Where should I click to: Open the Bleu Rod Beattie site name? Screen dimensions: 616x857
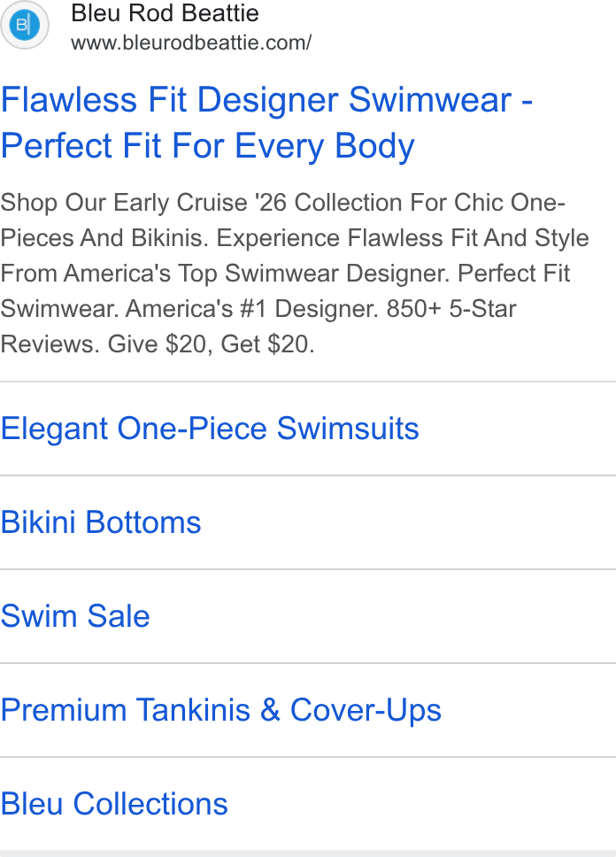click(x=165, y=13)
